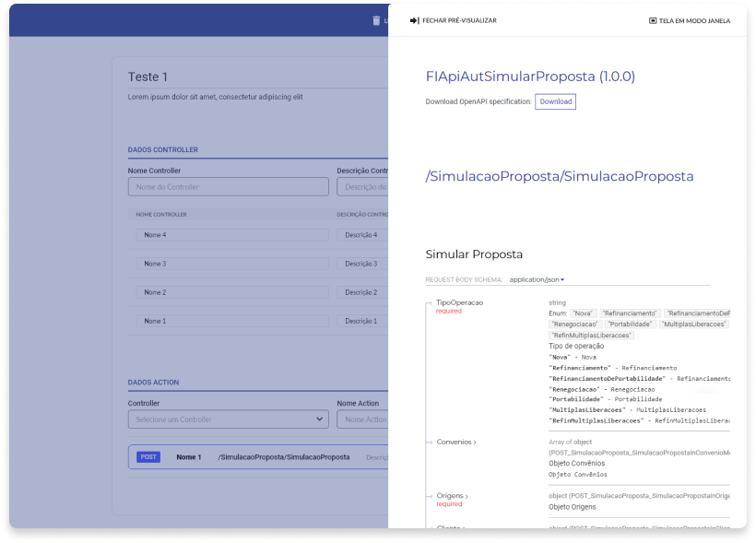The width and height of the screenshot is (756, 543).
Task: Click the POST method badge
Action: coord(148,456)
